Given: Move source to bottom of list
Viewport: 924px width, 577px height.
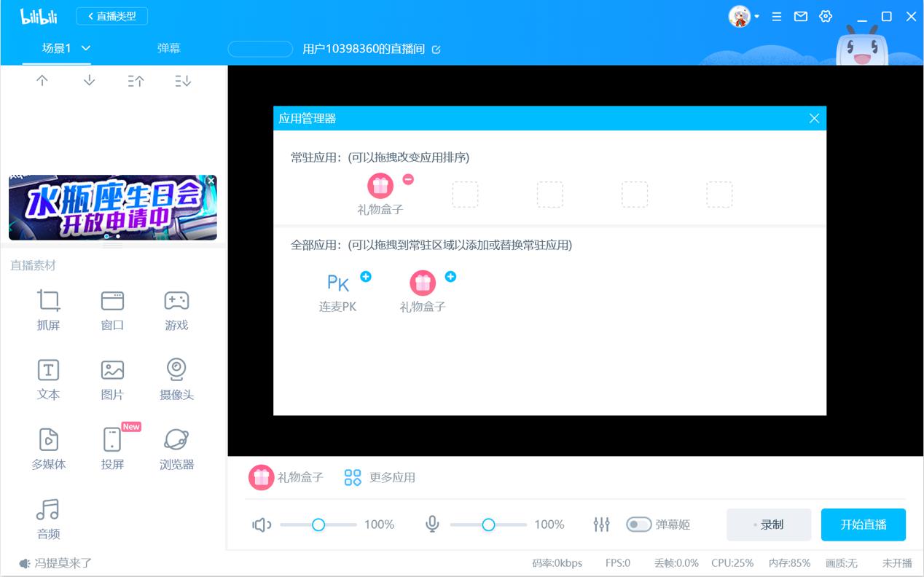Looking at the screenshot, I should [x=183, y=81].
